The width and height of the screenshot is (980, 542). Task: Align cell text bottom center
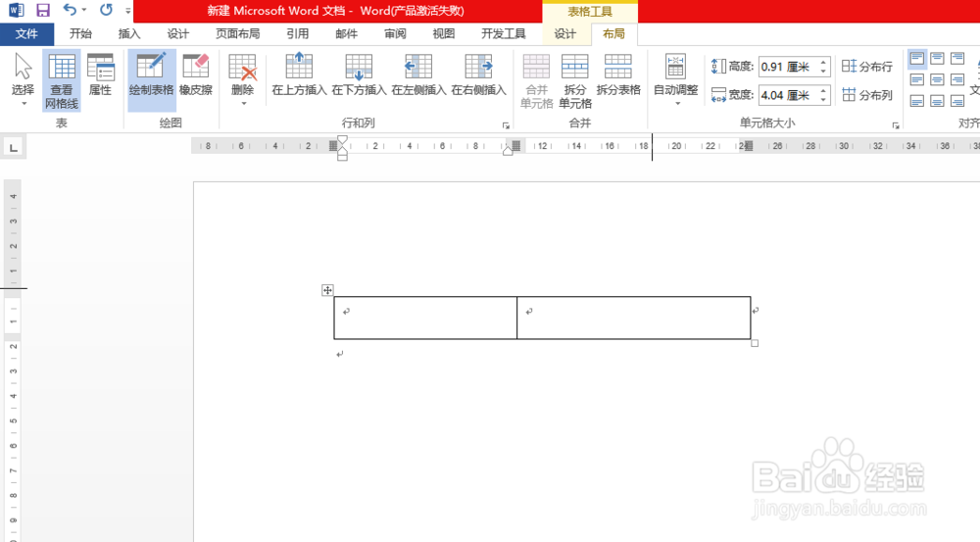click(937, 101)
